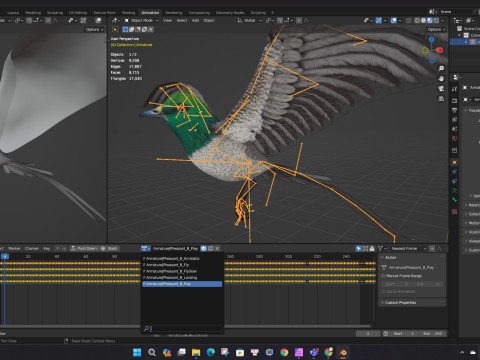Expand the Relations panel in properties
The image size is (480, 360).
(x=472, y=205)
